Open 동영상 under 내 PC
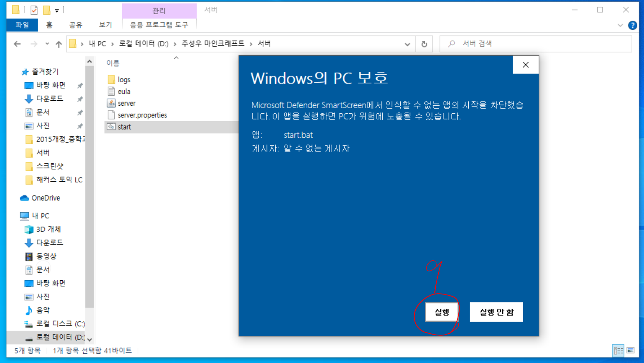Image resolution: width=644 pixels, height=363 pixels. click(46, 256)
